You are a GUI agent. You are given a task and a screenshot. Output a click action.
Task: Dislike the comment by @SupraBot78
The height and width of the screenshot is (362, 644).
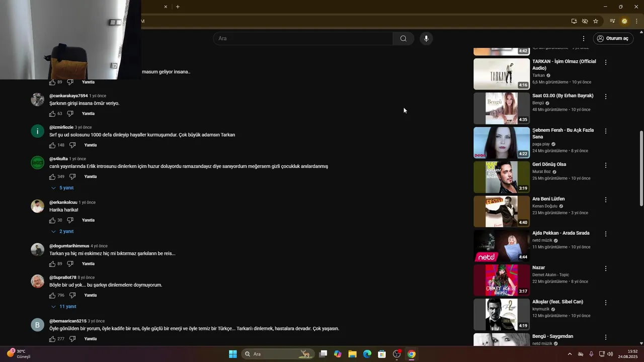click(72, 296)
